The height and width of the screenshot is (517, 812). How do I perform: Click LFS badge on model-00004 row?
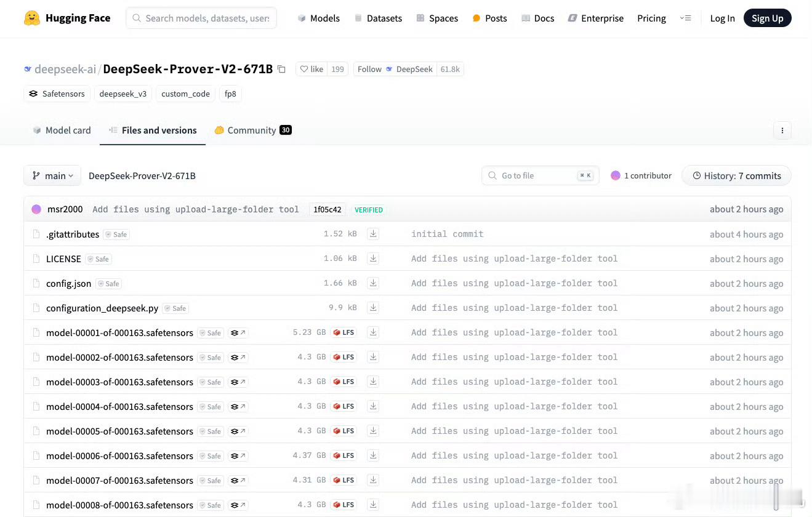click(x=344, y=406)
